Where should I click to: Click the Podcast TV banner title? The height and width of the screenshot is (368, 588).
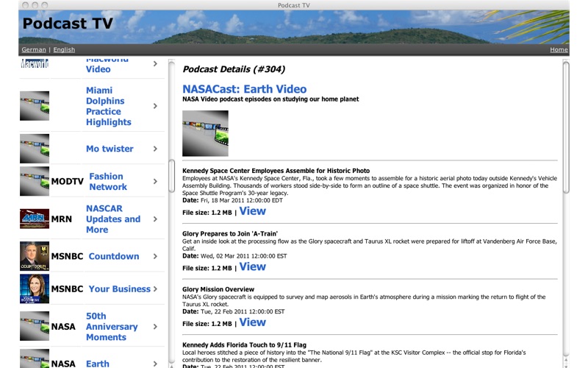(x=68, y=24)
